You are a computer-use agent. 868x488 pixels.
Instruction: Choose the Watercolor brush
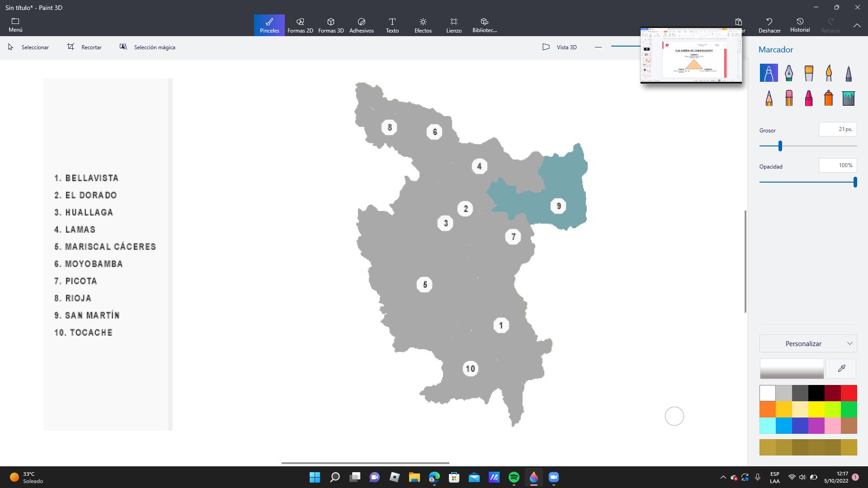click(829, 73)
